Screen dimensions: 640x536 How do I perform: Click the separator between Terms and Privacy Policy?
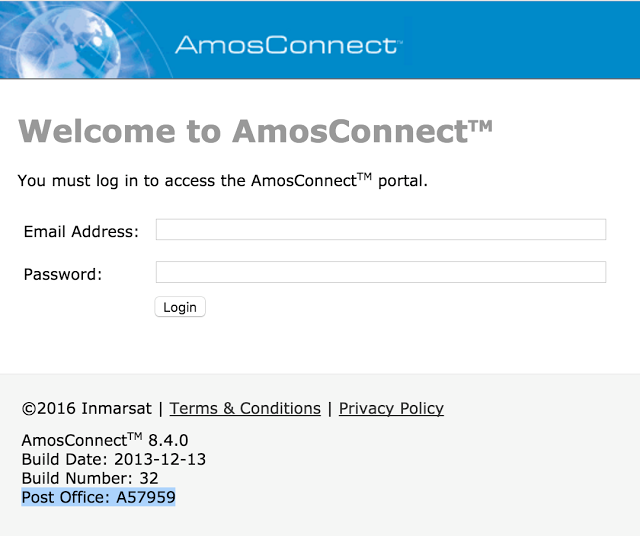tap(330, 408)
